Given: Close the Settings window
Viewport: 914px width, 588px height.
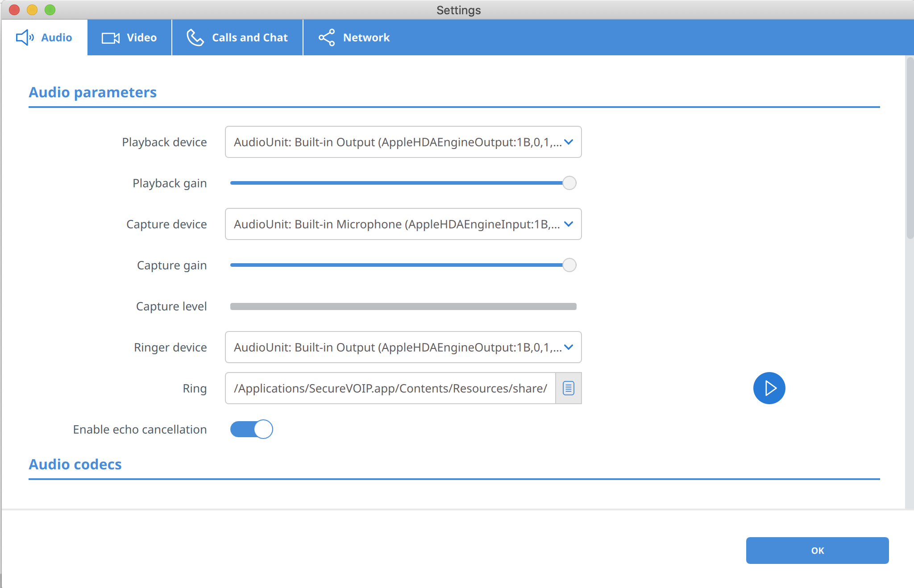Looking at the screenshot, I should [x=14, y=10].
